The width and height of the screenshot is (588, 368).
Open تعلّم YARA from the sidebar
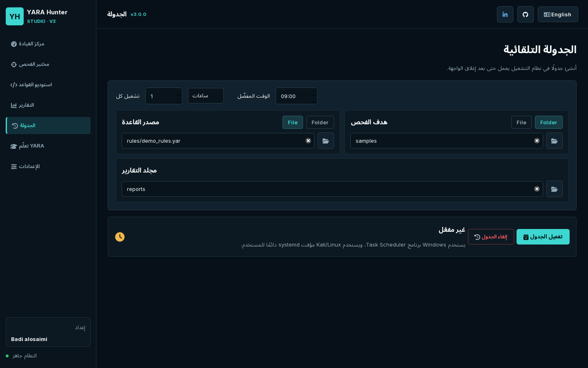click(48, 146)
